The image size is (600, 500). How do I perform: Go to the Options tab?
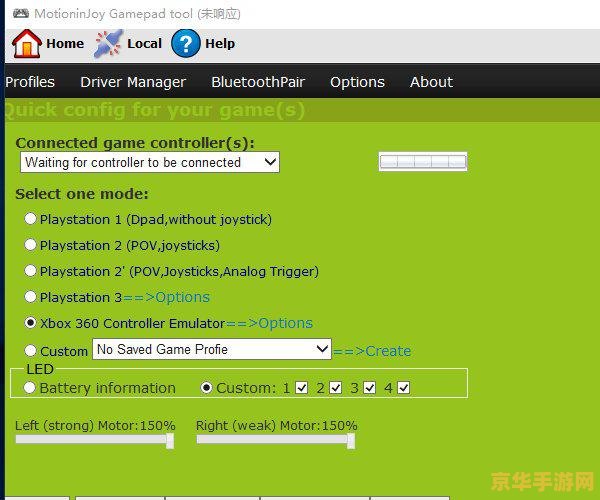click(x=357, y=82)
